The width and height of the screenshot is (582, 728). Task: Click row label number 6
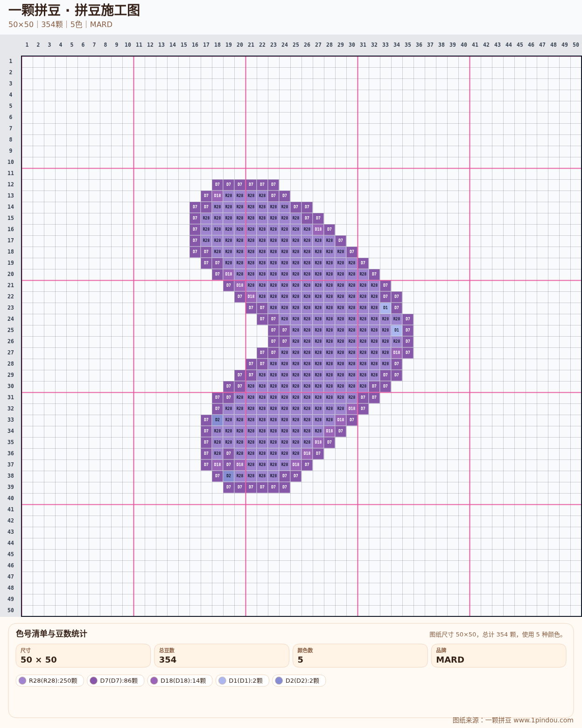[x=11, y=117]
